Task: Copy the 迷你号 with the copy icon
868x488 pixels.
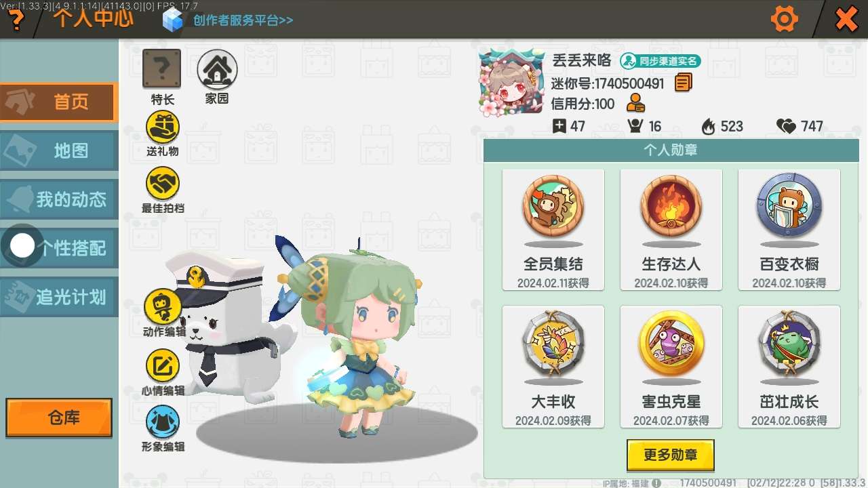Action: pyautogui.click(x=684, y=83)
